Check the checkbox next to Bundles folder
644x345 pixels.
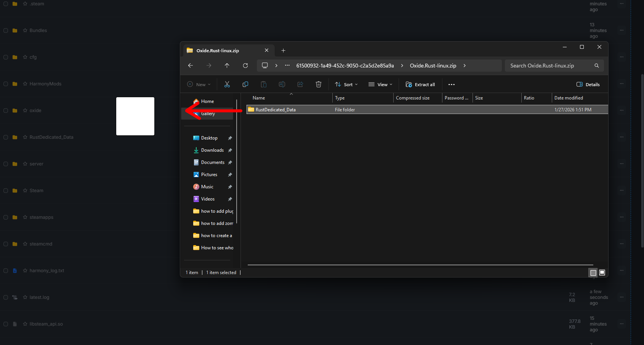[6, 30]
